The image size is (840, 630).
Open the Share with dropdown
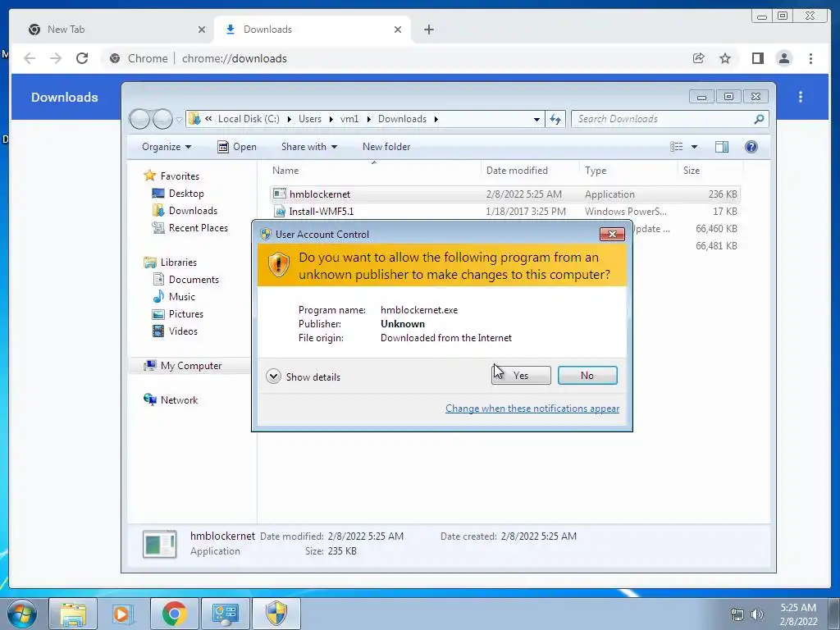(x=309, y=147)
